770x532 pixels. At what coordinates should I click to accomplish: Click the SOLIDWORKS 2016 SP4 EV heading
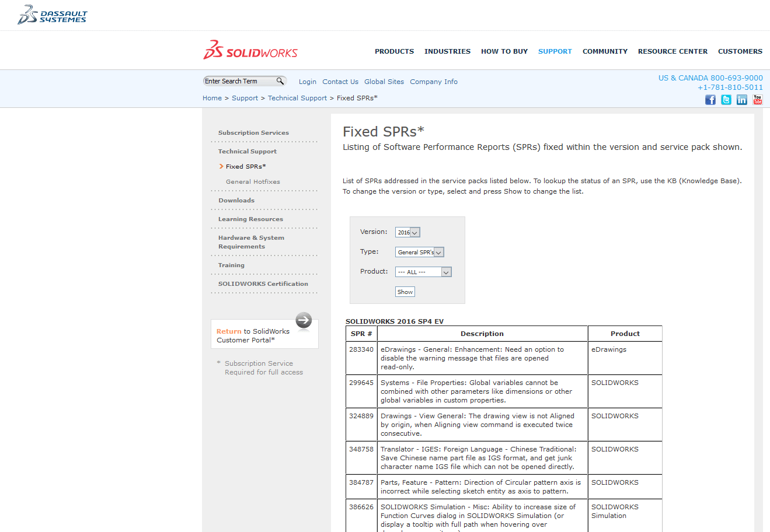[395, 321]
